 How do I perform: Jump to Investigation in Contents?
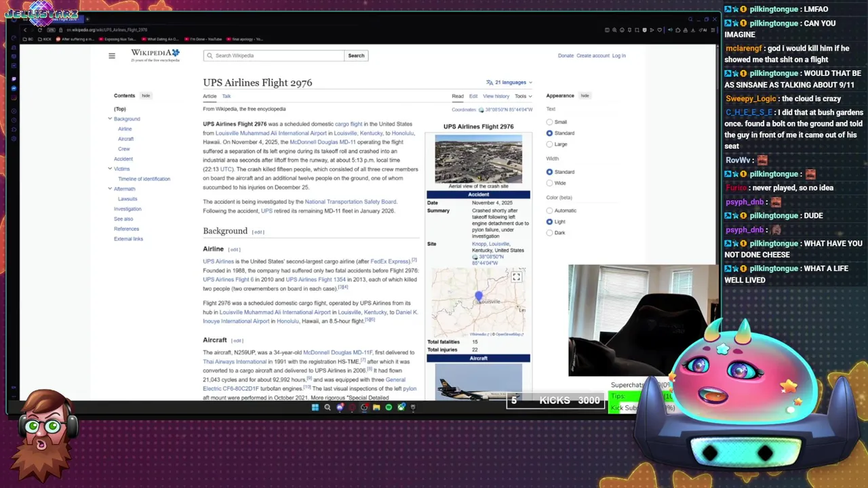click(127, 209)
